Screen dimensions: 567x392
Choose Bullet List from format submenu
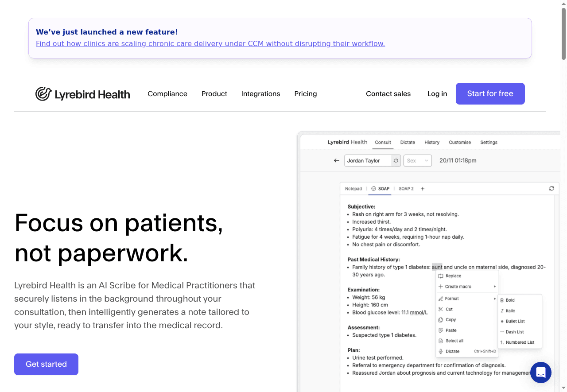point(515,321)
